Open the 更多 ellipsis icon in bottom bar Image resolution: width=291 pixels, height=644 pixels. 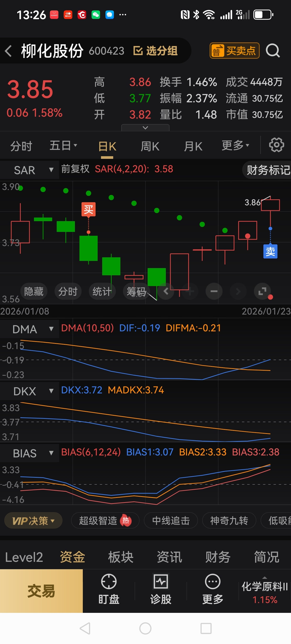tap(213, 581)
